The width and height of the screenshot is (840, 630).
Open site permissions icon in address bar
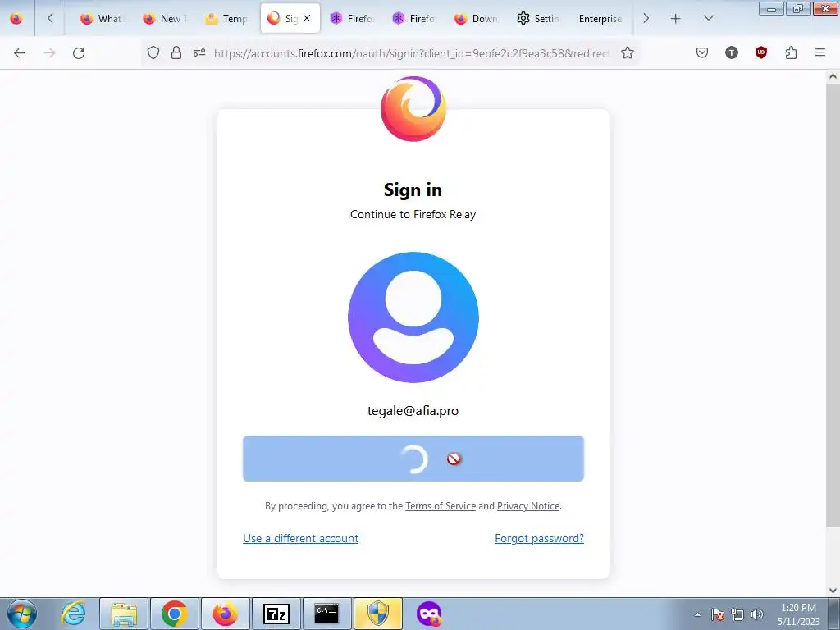tap(199, 53)
